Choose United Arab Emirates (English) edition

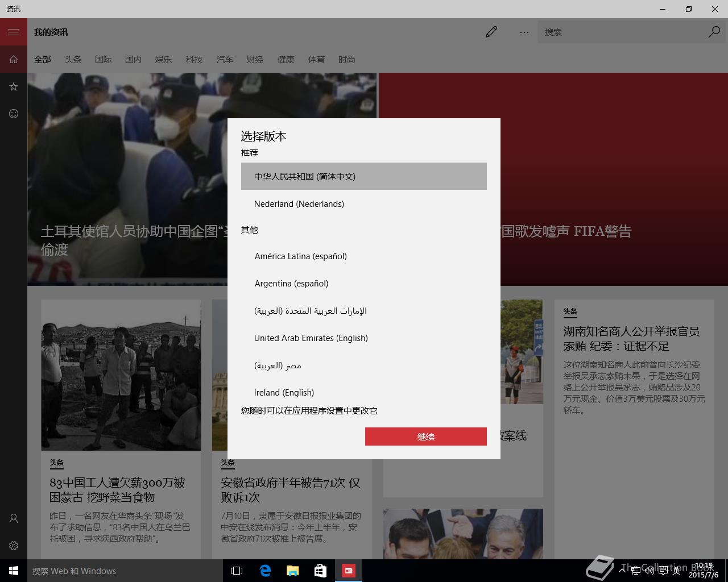[x=364, y=338]
